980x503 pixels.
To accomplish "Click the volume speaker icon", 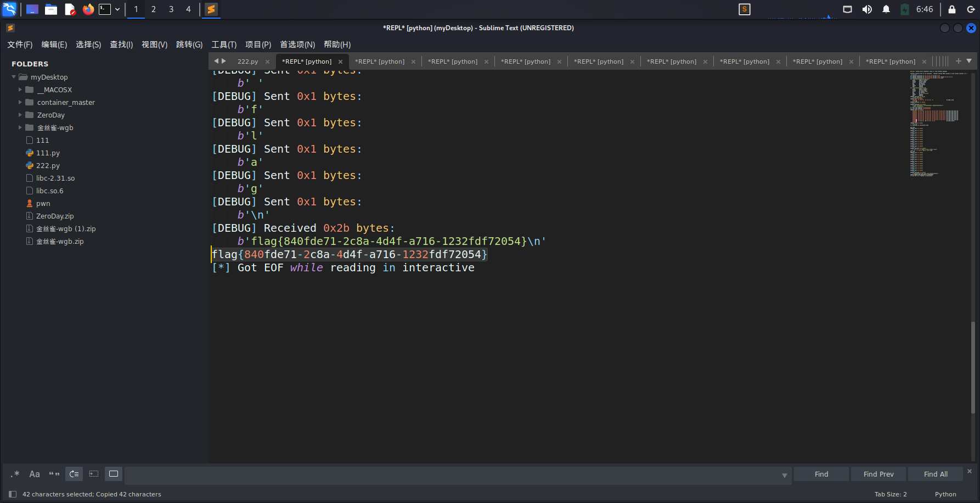I will [x=867, y=9].
